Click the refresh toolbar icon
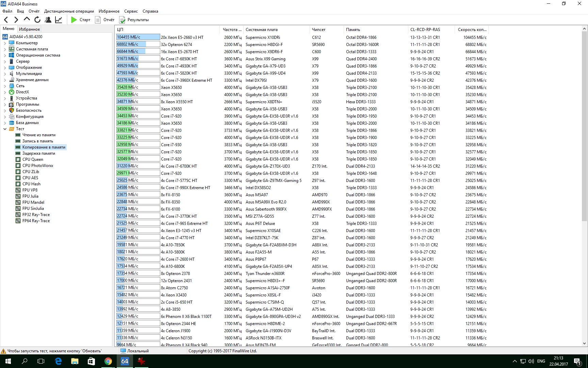 [37, 20]
